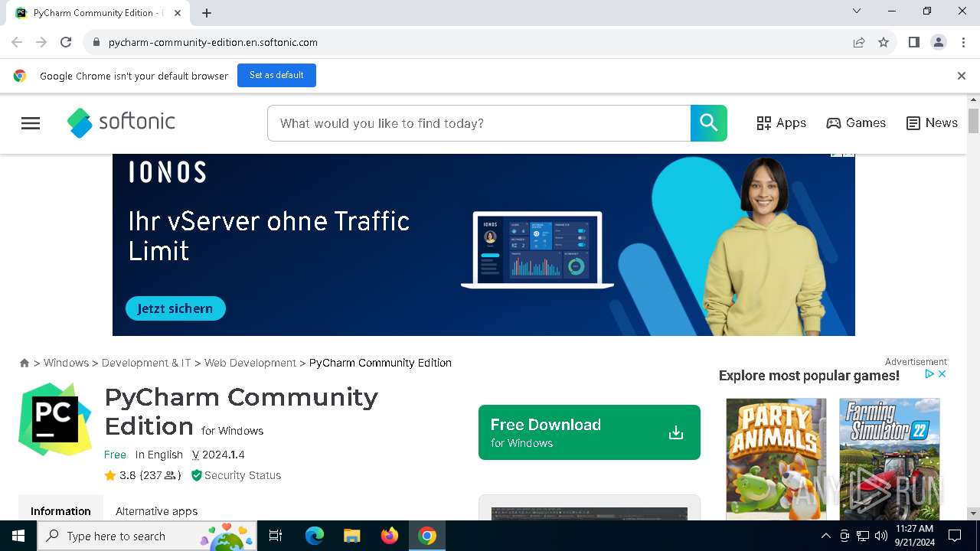Select the version text 2024.1.4
The height and width of the screenshot is (551, 980).
point(223,455)
